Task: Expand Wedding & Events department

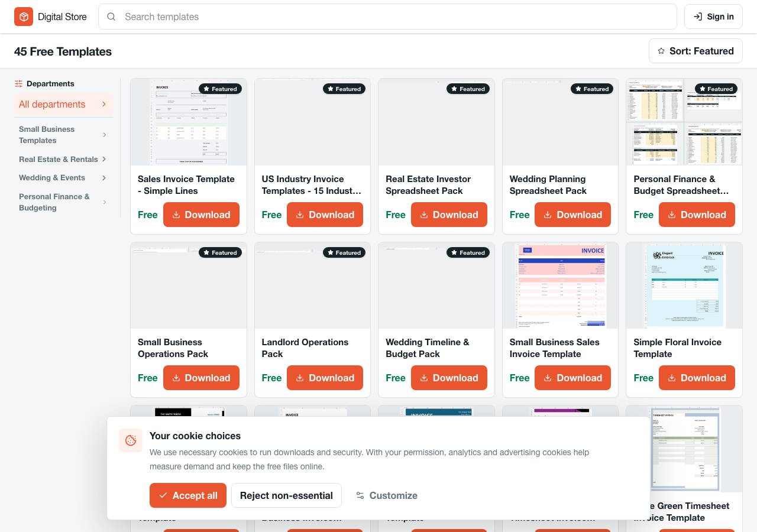Action: click(64, 177)
